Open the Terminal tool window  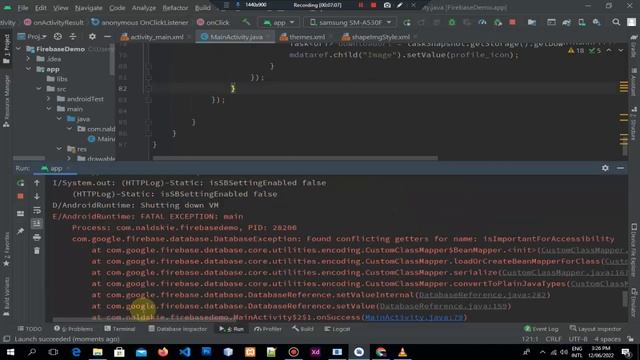coord(120,329)
